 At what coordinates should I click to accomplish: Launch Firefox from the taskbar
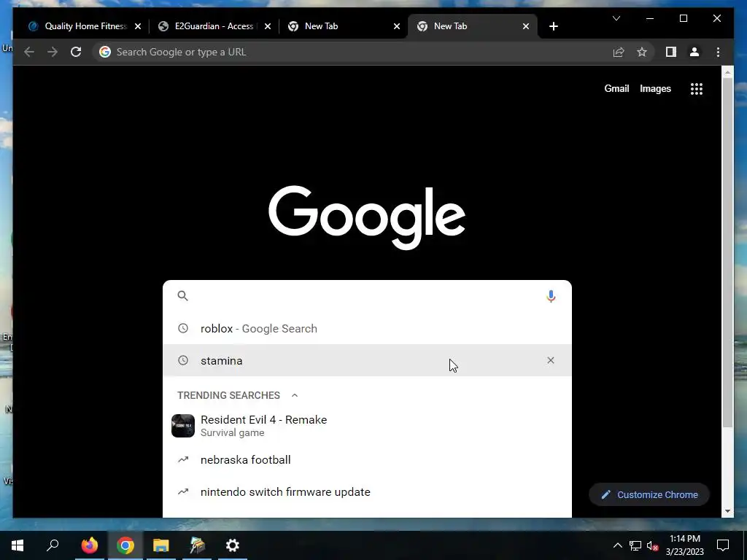pyautogui.click(x=90, y=545)
